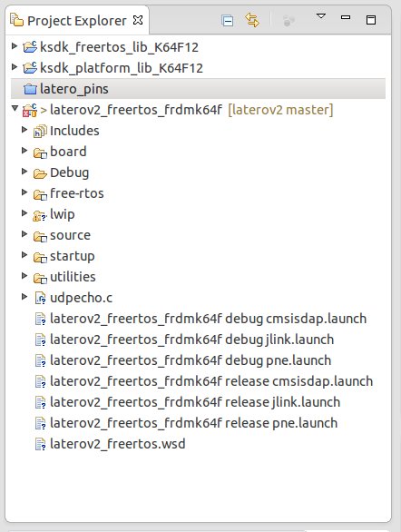Toggle Link with Editor icon
The height and width of the screenshot is (532, 401).
coord(252,20)
